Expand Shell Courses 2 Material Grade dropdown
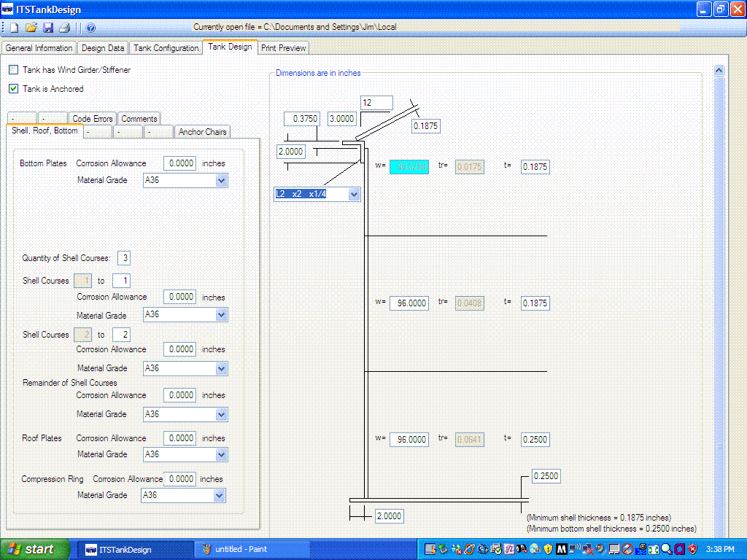Image resolution: width=747 pixels, height=560 pixels. 221,368
